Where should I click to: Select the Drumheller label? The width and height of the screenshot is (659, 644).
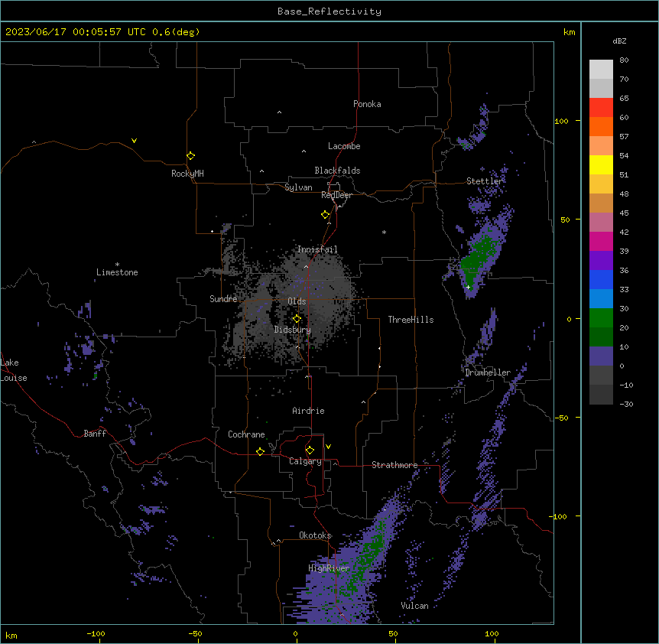(488, 372)
